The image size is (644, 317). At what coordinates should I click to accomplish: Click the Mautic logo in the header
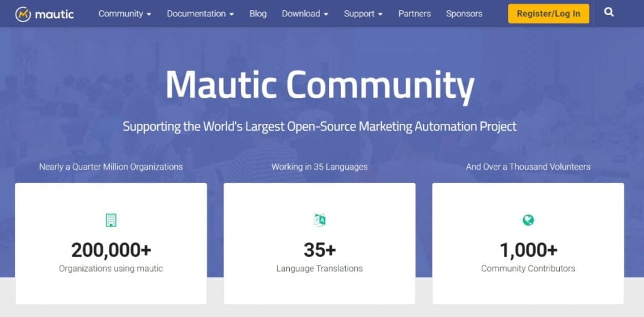[x=45, y=14]
